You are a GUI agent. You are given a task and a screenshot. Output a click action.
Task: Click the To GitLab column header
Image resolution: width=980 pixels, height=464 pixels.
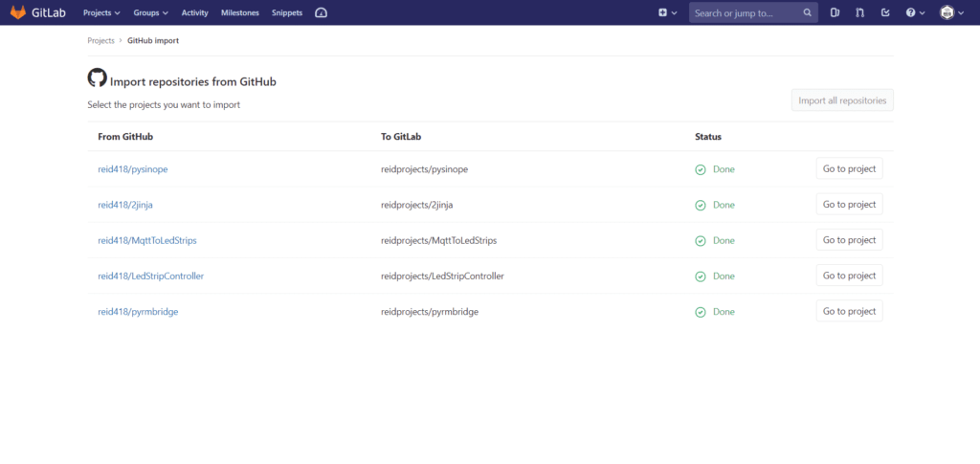coord(401,137)
